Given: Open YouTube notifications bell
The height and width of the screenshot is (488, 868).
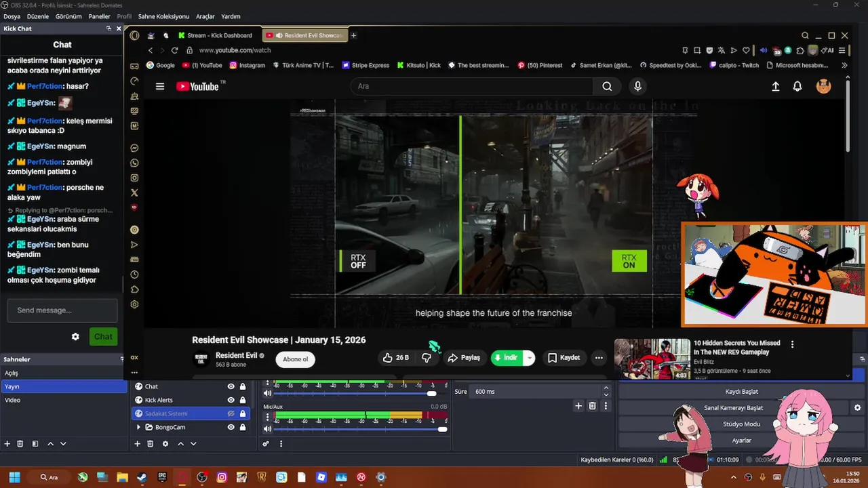Looking at the screenshot, I should 797,86.
